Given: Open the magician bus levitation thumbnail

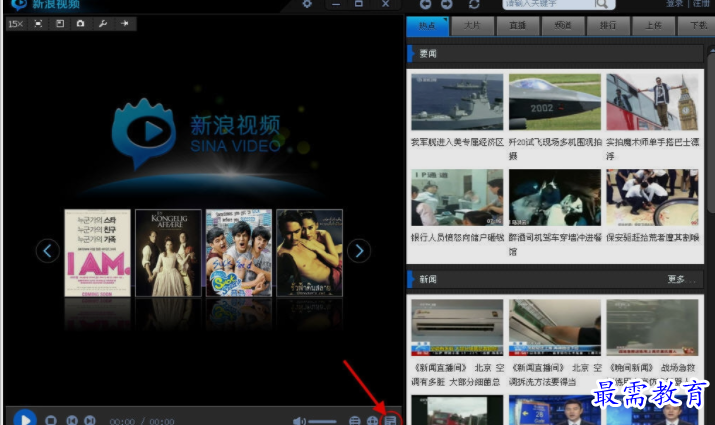Looking at the screenshot, I should [652, 102].
